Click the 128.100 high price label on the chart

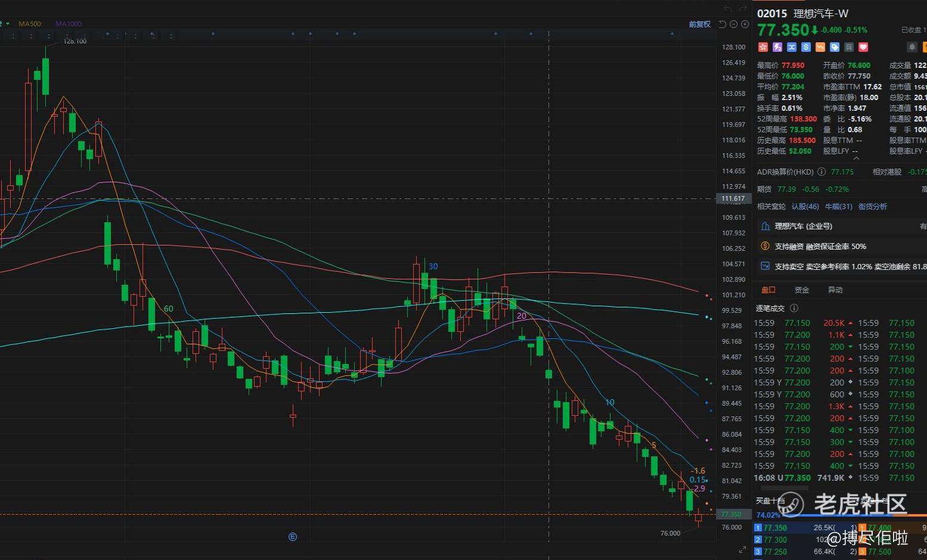click(75, 41)
